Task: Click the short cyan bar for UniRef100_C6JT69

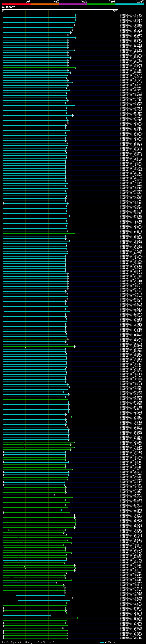Action: 29,495
